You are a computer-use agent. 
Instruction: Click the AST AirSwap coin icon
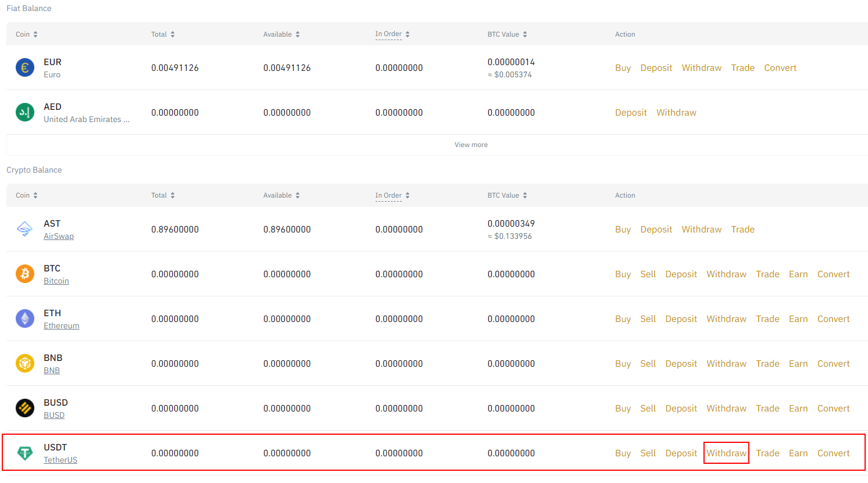[x=25, y=230]
